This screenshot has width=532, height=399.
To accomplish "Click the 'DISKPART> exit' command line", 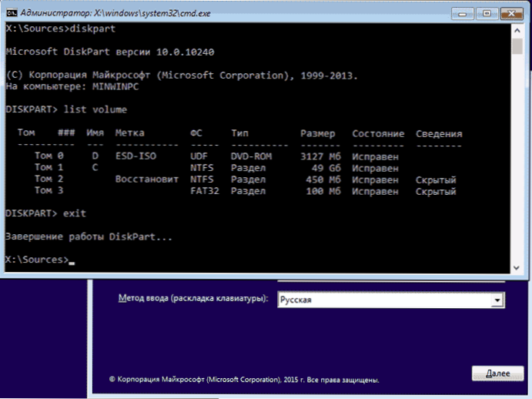I will click(x=45, y=213).
